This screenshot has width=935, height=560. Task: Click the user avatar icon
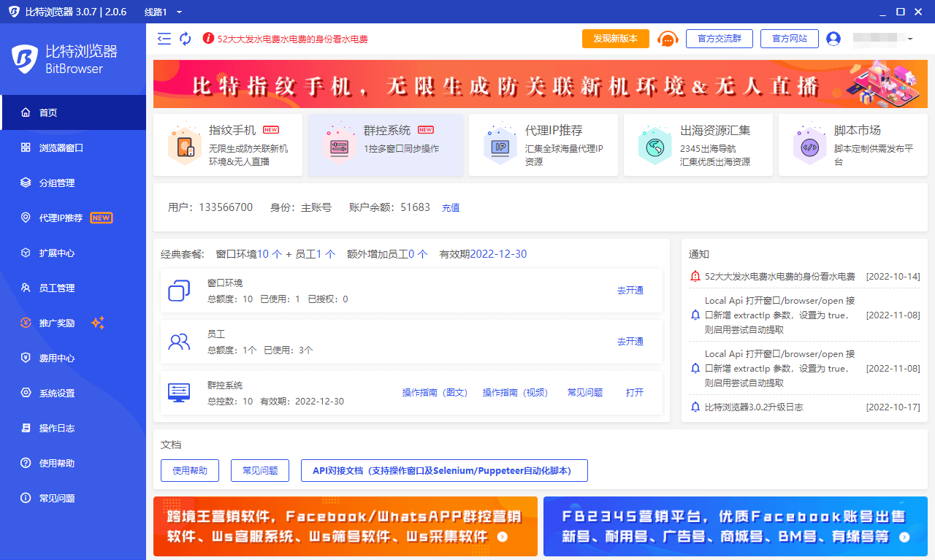[833, 39]
